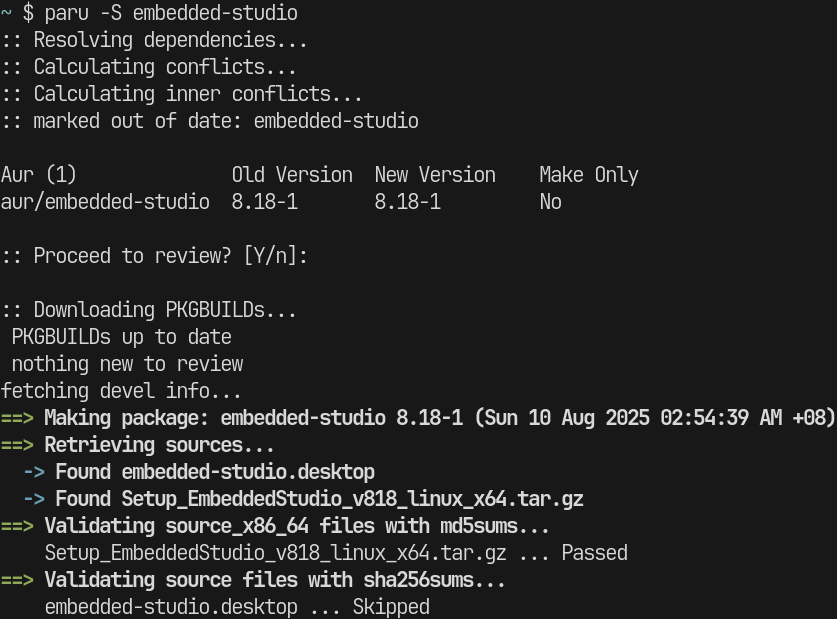The image size is (837, 619).
Task: Click the 'fetching devel info...' line
Action: 121,391
